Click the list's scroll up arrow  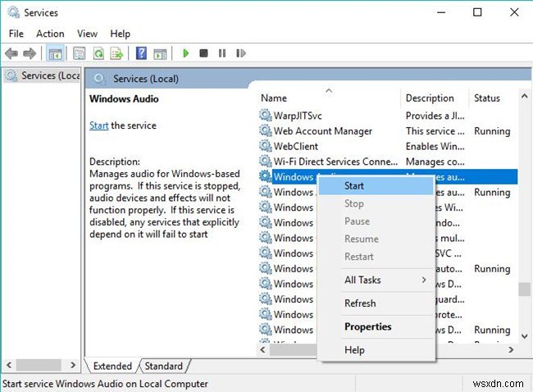[x=524, y=97]
